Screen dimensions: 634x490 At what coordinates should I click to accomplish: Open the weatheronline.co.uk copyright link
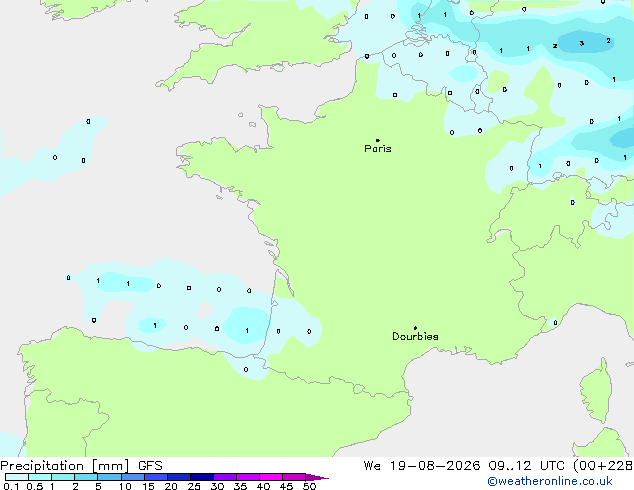coord(549,481)
